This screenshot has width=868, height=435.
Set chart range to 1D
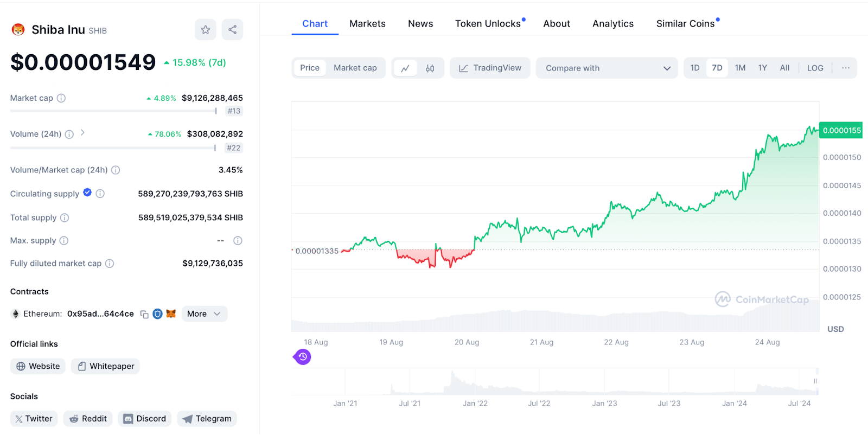695,68
